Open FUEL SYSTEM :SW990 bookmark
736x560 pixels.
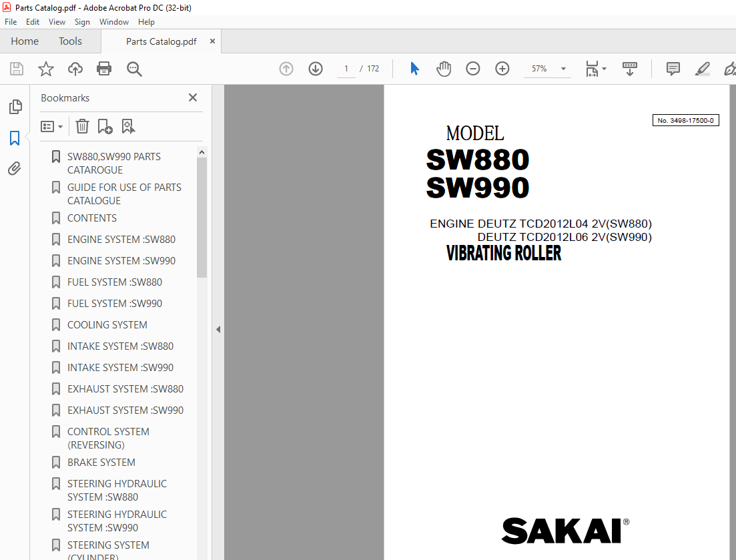pyautogui.click(x=115, y=304)
